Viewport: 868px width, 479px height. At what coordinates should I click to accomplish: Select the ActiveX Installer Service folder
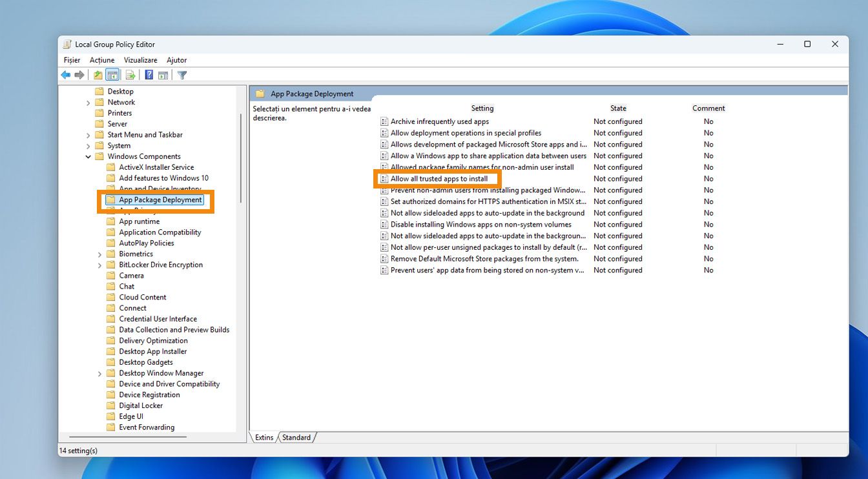(156, 167)
